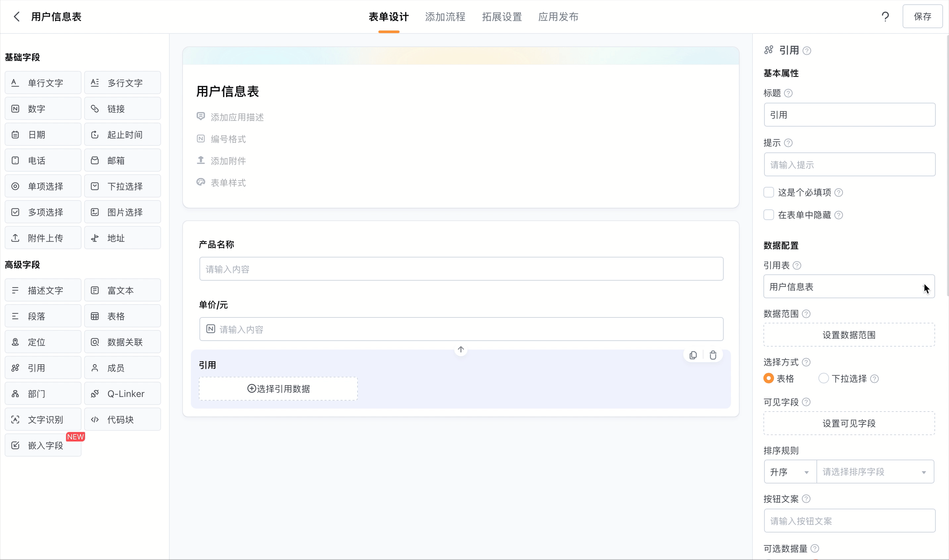Click the 用户信息表 form title
Viewport: 949px width, 560px height.
click(x=228, y=91)
